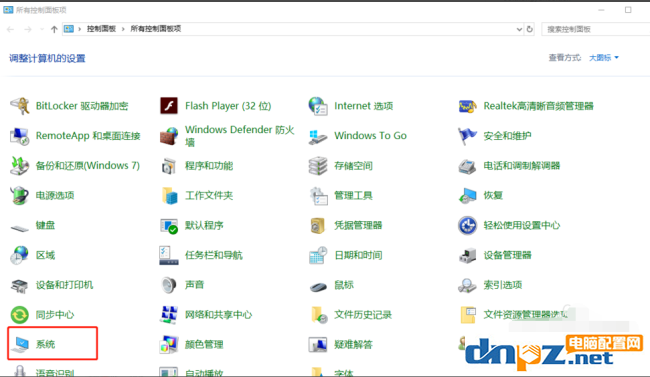This screenshot has height=377, width=650.
Task: Open the Realtek高清晰音频管理器 icon
Action: pos(467,106)
